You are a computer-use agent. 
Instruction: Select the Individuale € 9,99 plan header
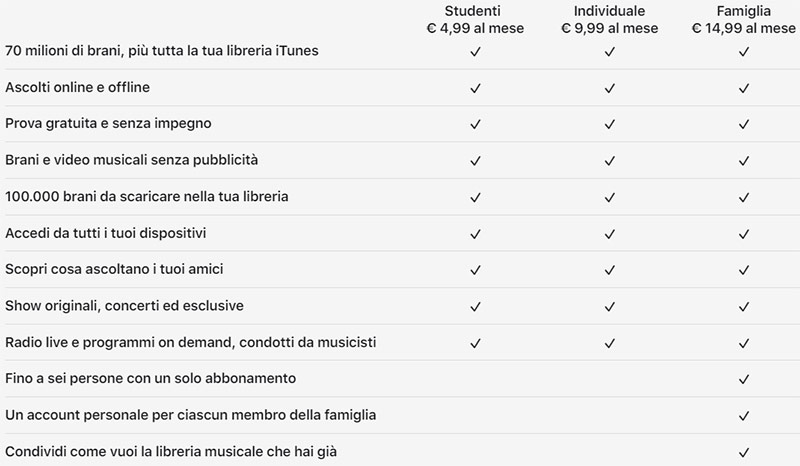point(609,19)
